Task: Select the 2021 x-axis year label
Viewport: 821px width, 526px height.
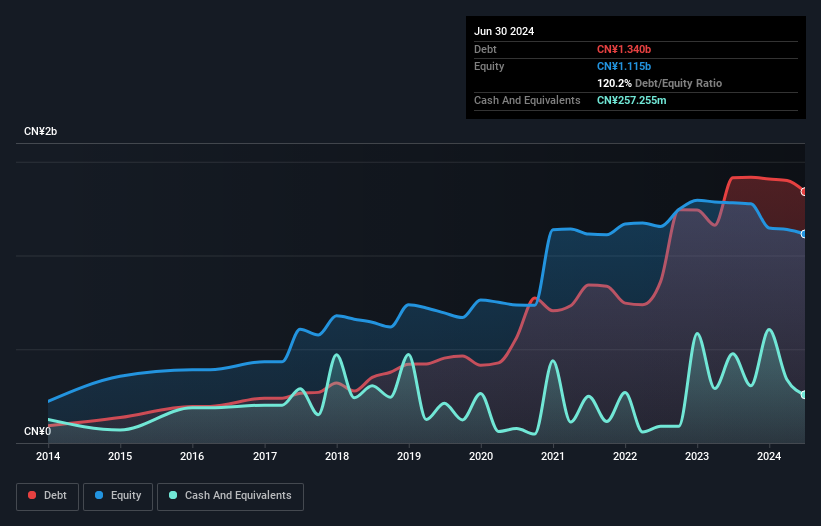Action: point(553,457)
